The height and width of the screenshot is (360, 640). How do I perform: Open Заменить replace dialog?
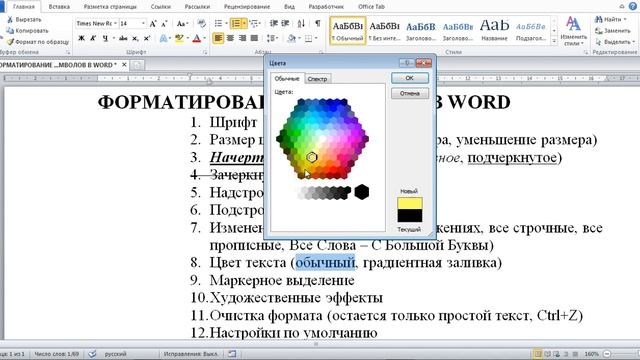(x=613, y=31)
